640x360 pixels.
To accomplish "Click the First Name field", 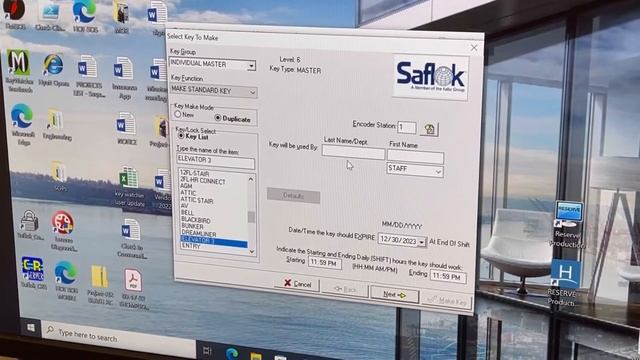I will (x=415, y=157).
